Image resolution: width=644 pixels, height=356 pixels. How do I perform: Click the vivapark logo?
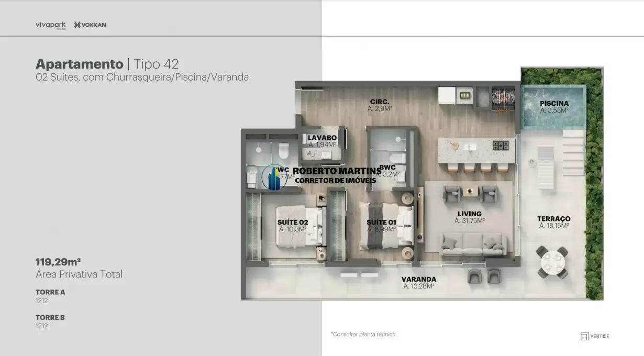pyautogui.click(x=51, y=25)
